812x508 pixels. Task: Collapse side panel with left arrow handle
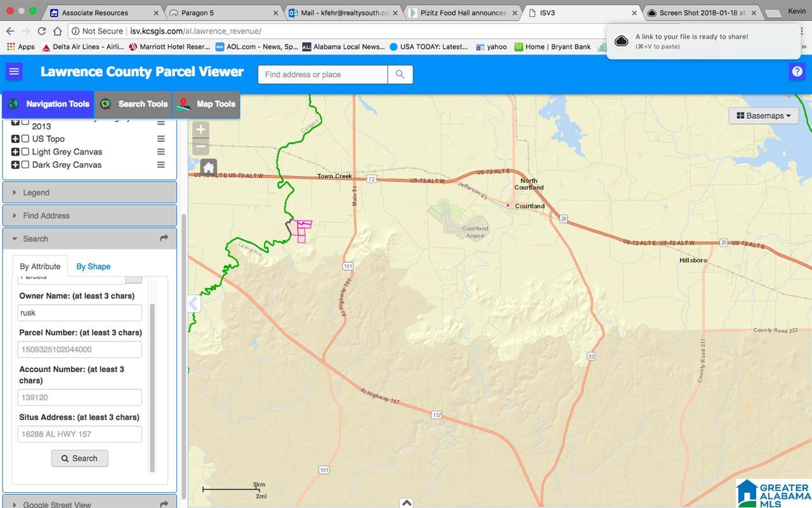tap(194, 304)
